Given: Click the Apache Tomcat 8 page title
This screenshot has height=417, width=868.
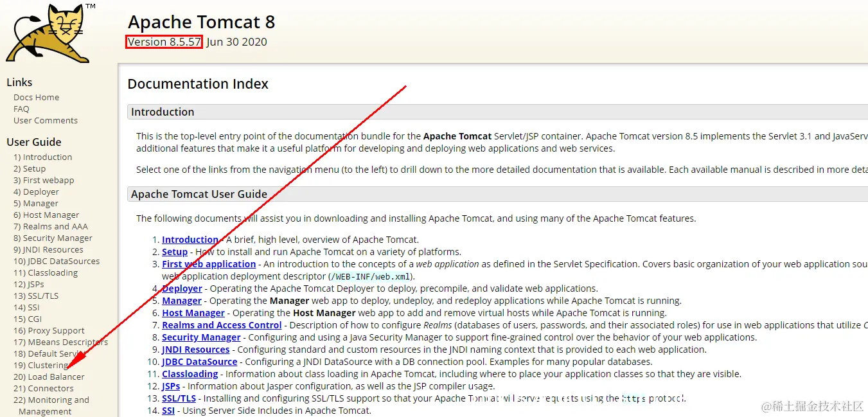Looking at the screenshot, I should 201,22.
